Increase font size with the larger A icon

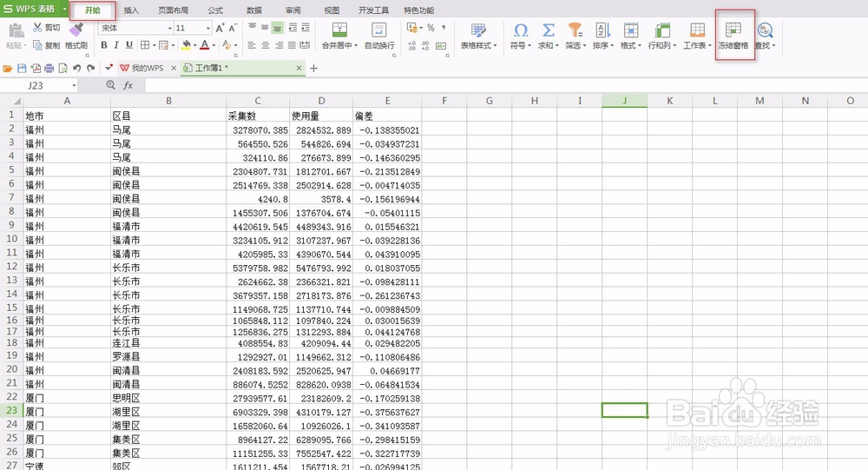[220, 28]
